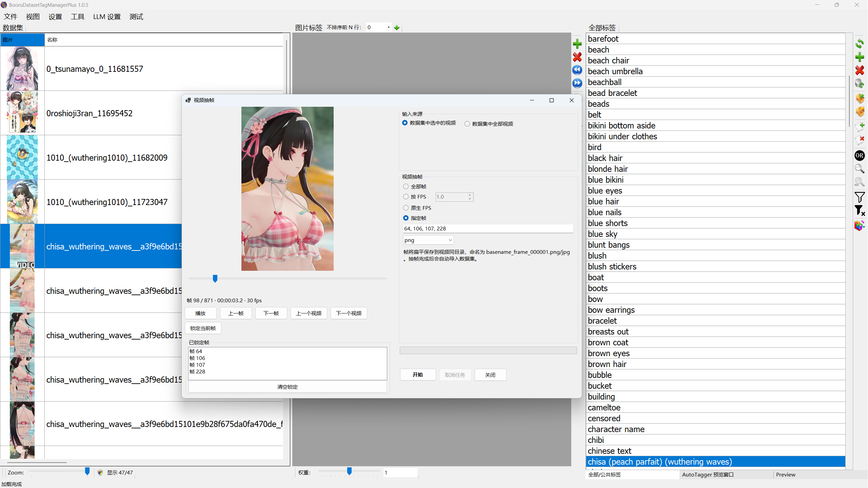The image size is (868, 488).
Task: Open the 不排序前 N 行 spinner arrow
Action: tap(389, 27)
